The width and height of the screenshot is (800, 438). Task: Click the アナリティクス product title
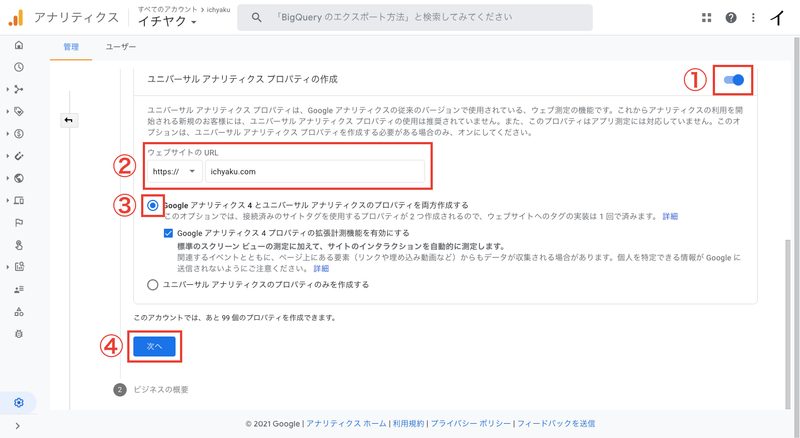(77, 17)
